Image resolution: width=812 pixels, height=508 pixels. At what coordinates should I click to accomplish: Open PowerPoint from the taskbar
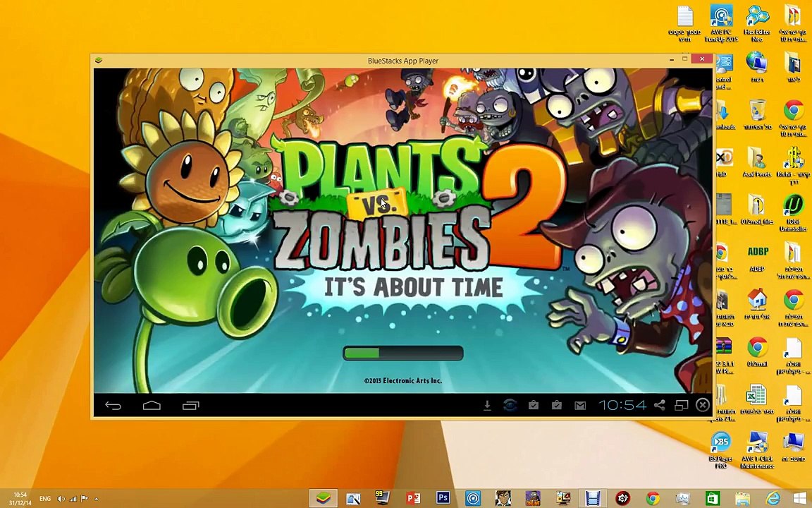click(413, 499)
